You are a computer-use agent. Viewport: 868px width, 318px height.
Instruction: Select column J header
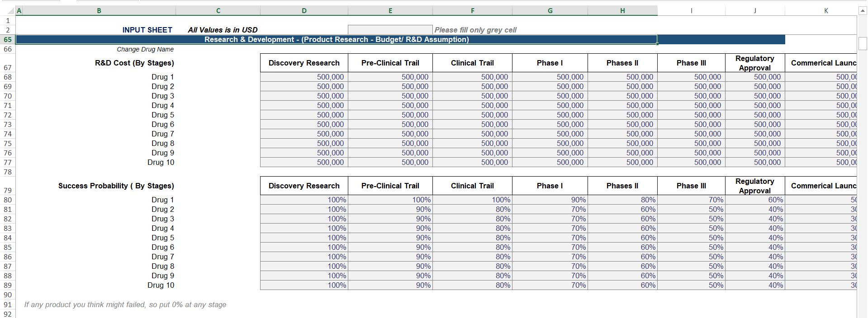pos(755,11)
